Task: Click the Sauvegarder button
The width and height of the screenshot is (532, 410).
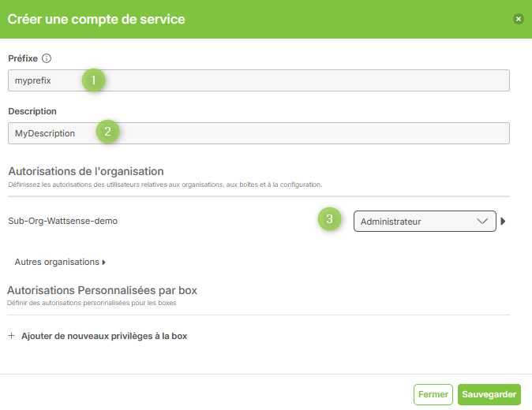Action: click(x=489, y=394)
